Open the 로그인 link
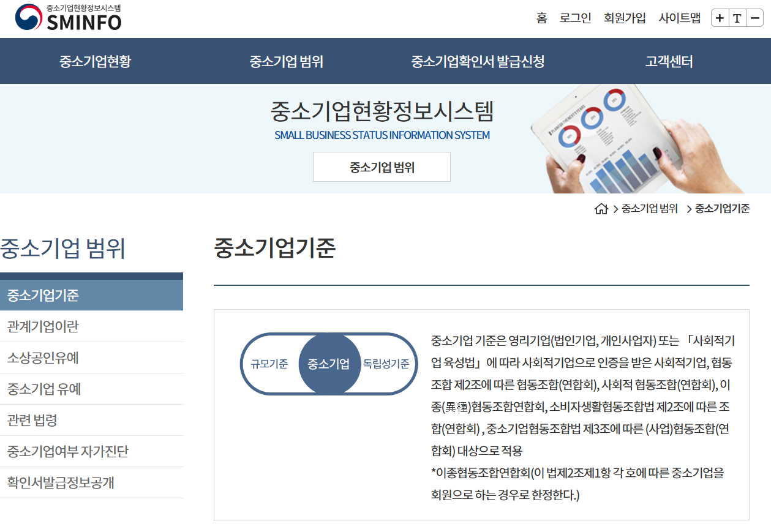Viewport: 771px width, 532px height. (x=575, y=18)
